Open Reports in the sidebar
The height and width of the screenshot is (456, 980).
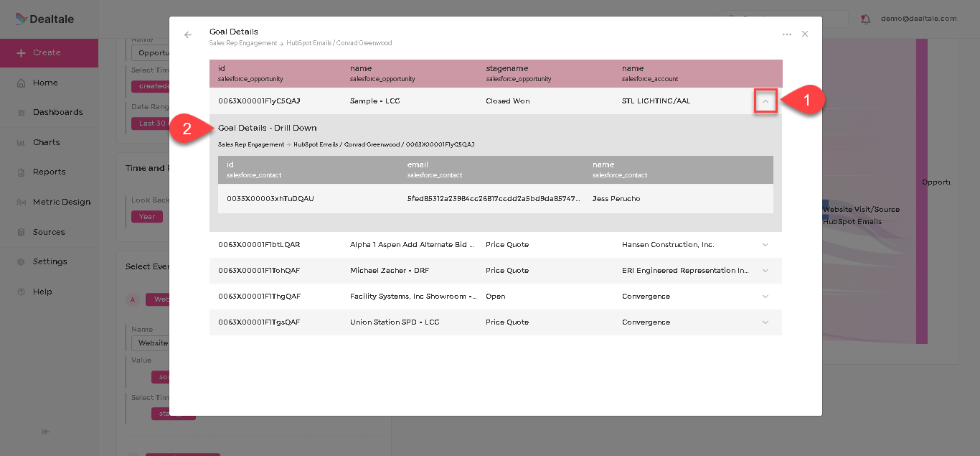point(49,172)
